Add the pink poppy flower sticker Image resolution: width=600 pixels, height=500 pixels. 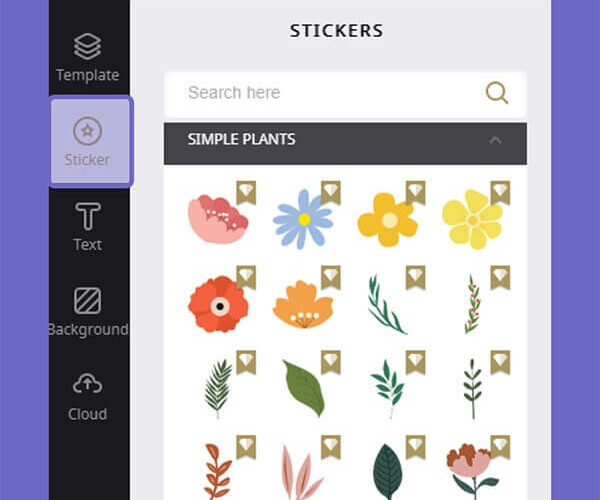(218, 219)
